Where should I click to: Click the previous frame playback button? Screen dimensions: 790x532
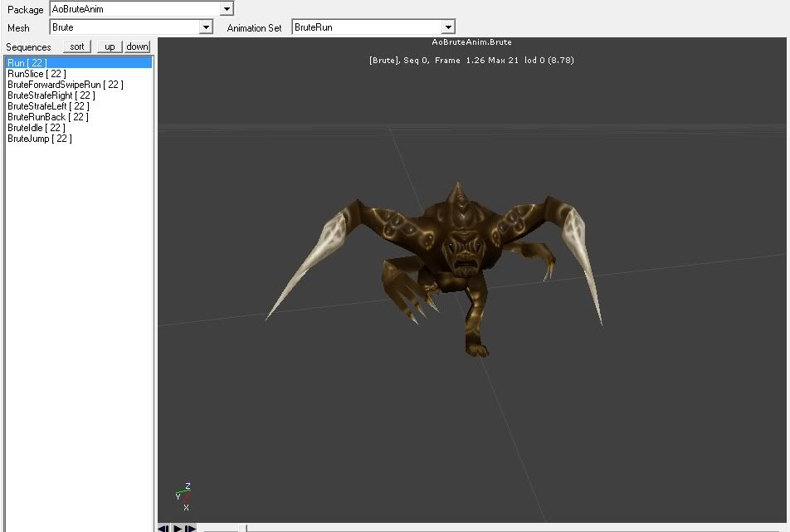pos(163,528)
